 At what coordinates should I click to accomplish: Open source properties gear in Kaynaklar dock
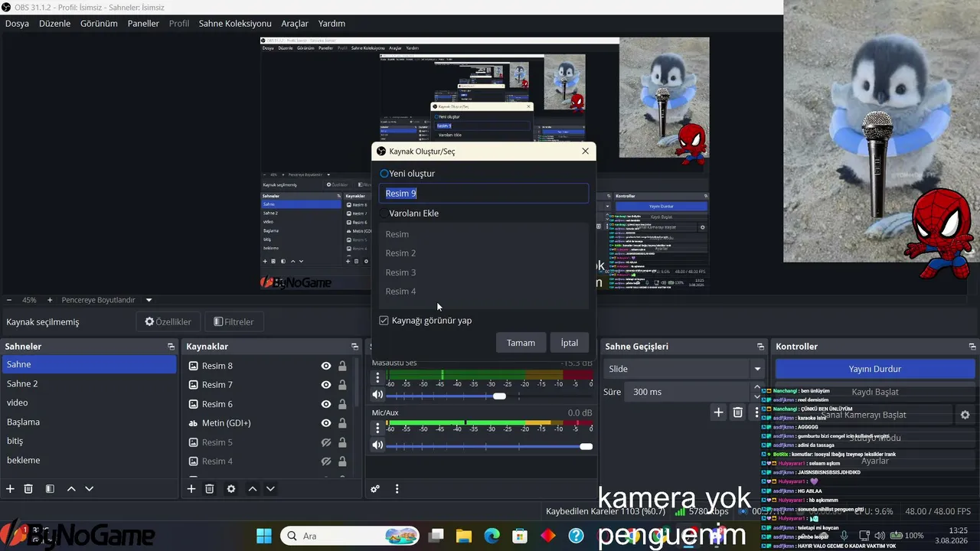click(231, 489)
